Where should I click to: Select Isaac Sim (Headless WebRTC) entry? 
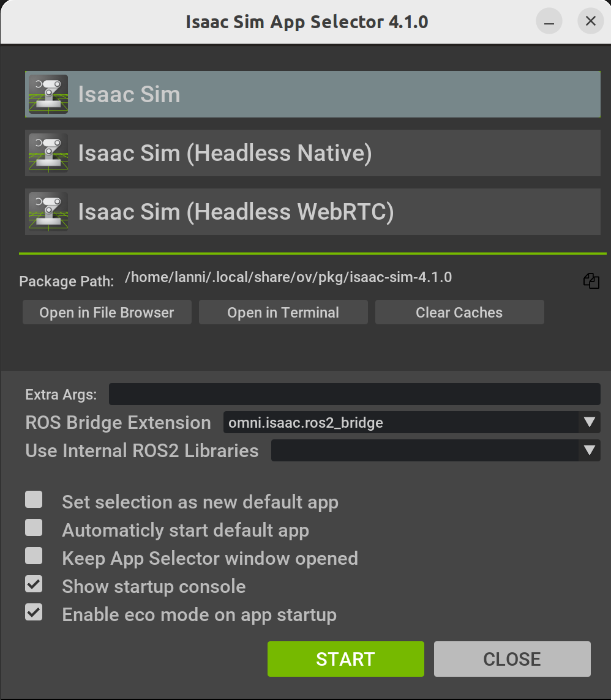click(x=313, y=212)
